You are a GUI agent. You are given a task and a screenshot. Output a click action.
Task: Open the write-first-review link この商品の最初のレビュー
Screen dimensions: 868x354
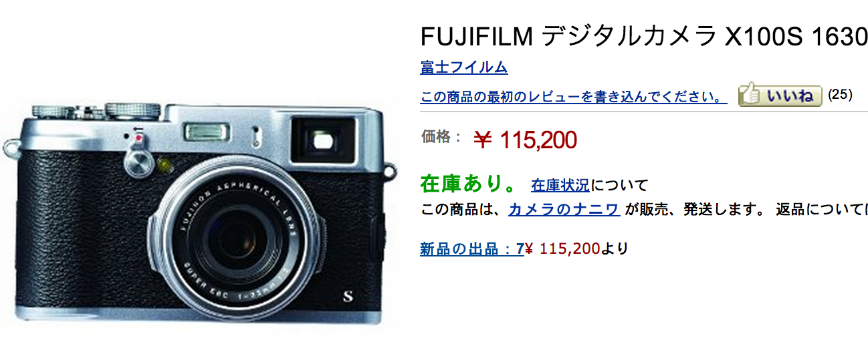pyautogui.click(x=574, y=98)
